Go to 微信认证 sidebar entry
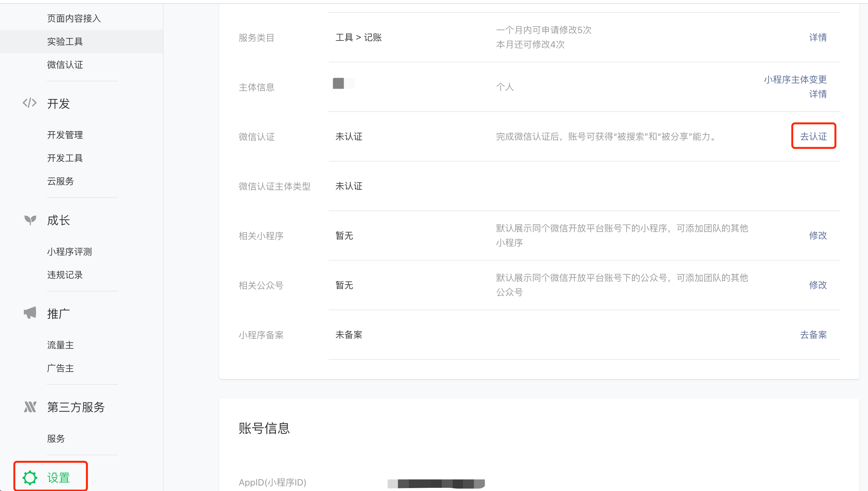 (65, 65)
